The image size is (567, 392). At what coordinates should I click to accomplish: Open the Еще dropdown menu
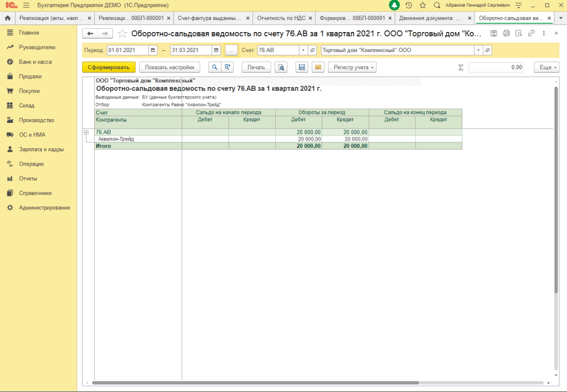547,67
